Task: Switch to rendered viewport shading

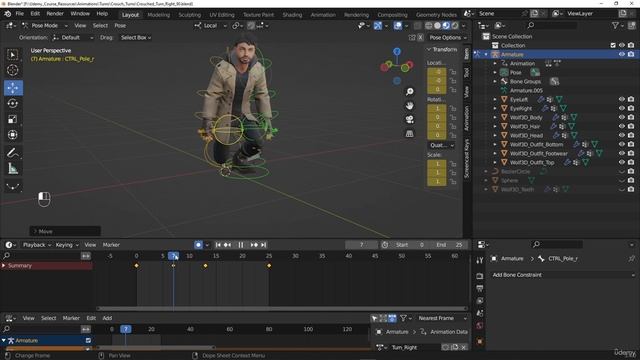Action: [x=455, y=26]
